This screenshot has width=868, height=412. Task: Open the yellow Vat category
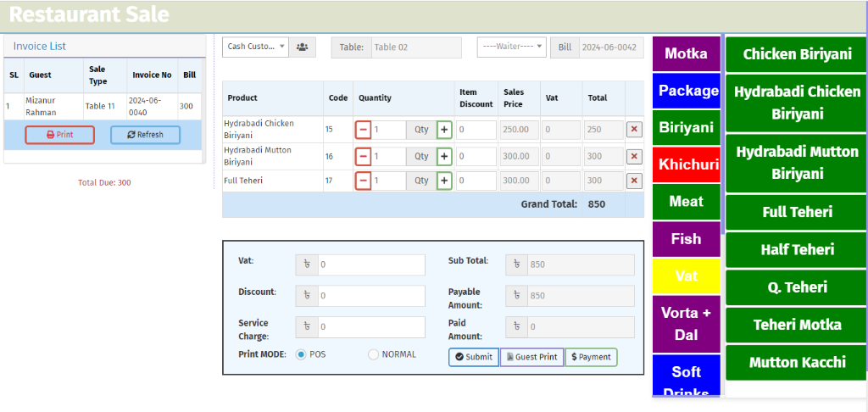(x=687, y=276)
